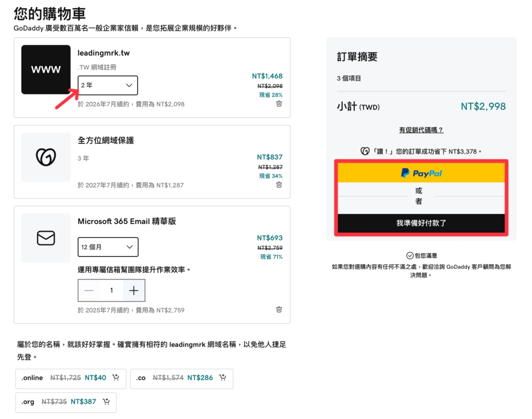Open the 有促銷代碼嗎？ promo code link

click(421, 130)
